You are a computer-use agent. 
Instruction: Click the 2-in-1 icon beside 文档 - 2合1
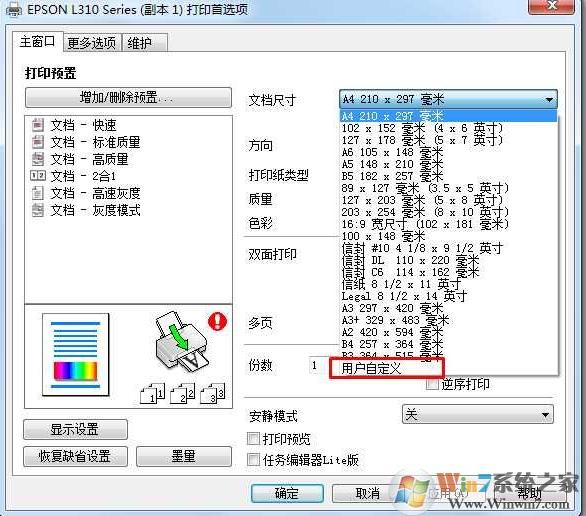click(38, 176)
